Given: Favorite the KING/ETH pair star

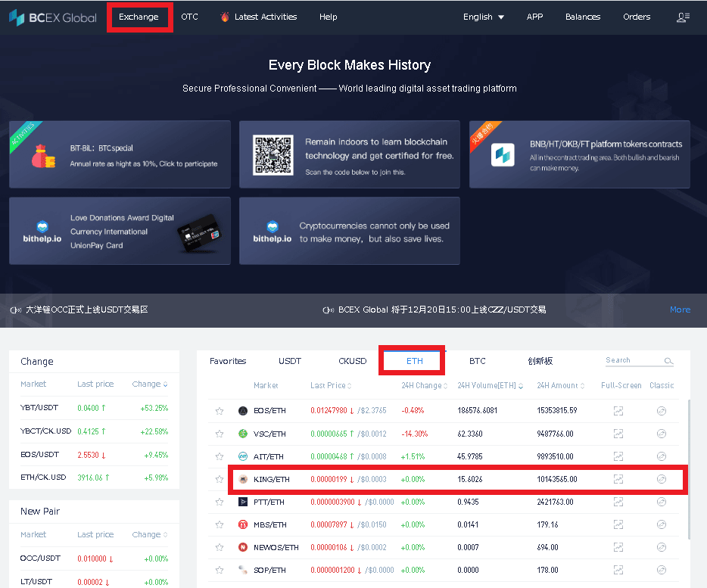Looking at the screenshot, I should click(x=220, y=479).
